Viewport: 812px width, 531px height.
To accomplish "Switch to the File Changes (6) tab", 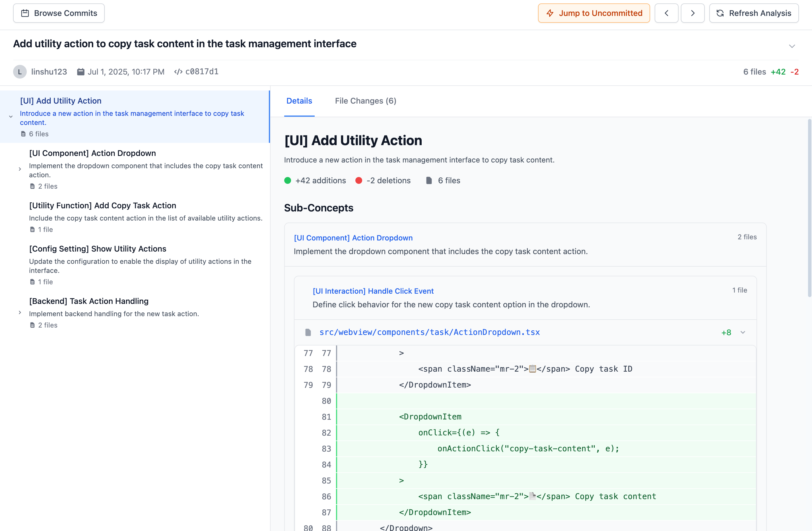I will pyautogui.click(x=365, y=101).
